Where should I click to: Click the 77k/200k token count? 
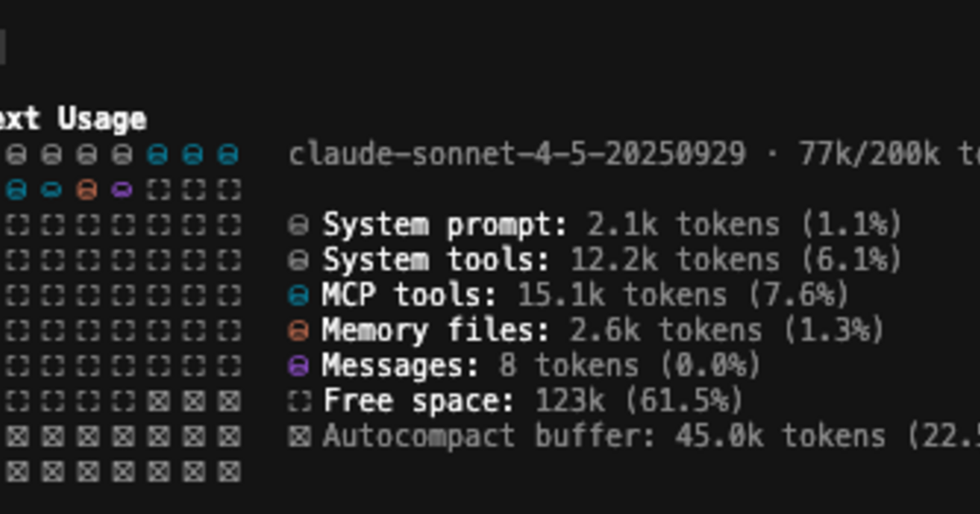pos(869,153)
